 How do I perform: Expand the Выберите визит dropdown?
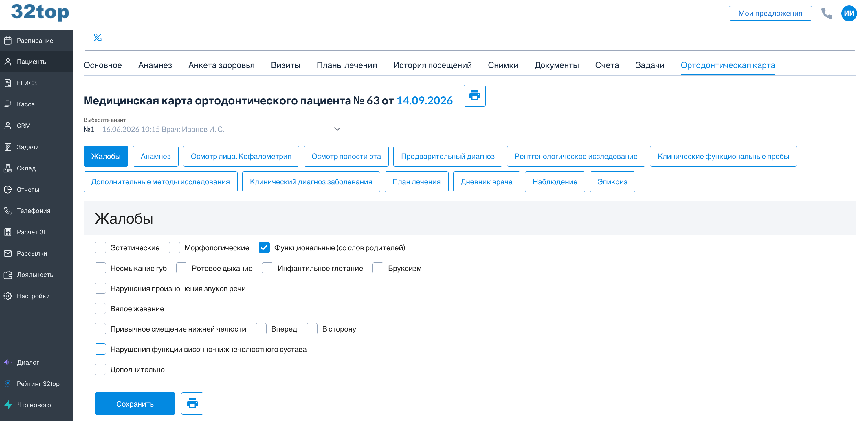[213, 129]
